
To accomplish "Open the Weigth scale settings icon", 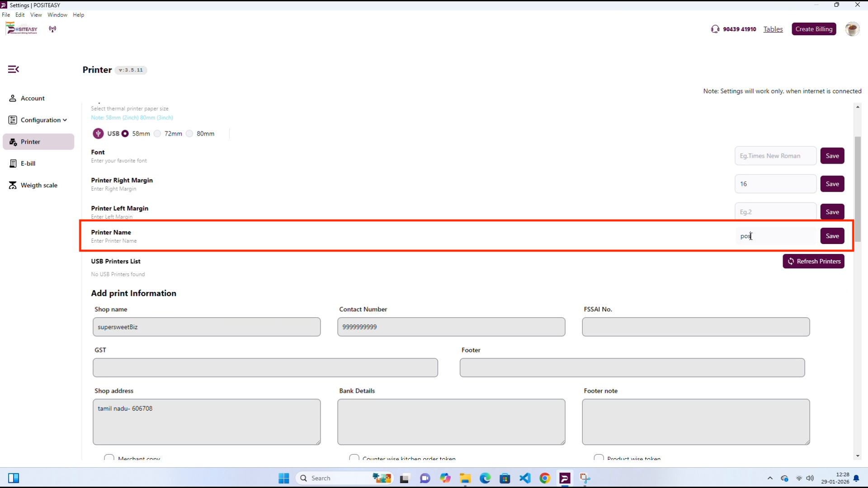I will tap(13, 185).
